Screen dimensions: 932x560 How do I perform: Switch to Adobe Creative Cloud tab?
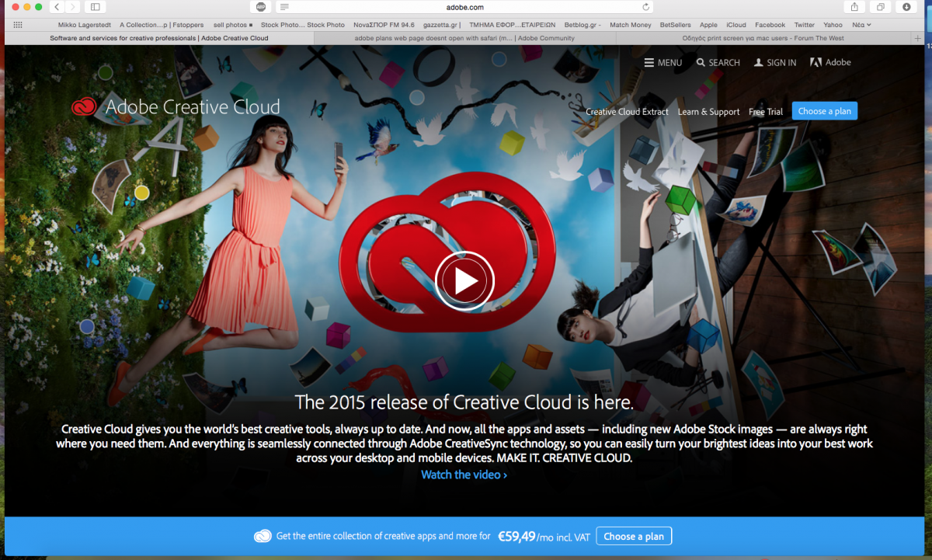click(x=159, y=38)
